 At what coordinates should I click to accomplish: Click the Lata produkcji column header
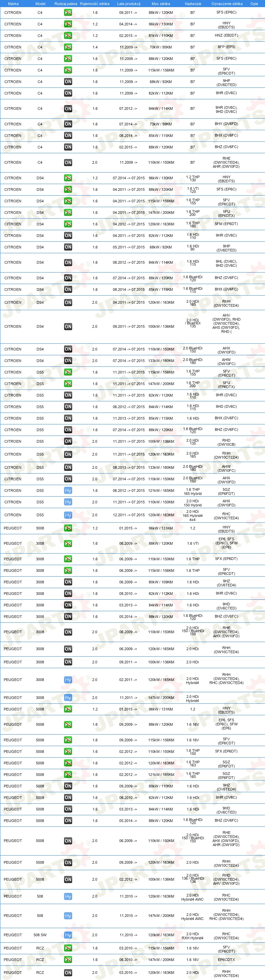[128, 4]
